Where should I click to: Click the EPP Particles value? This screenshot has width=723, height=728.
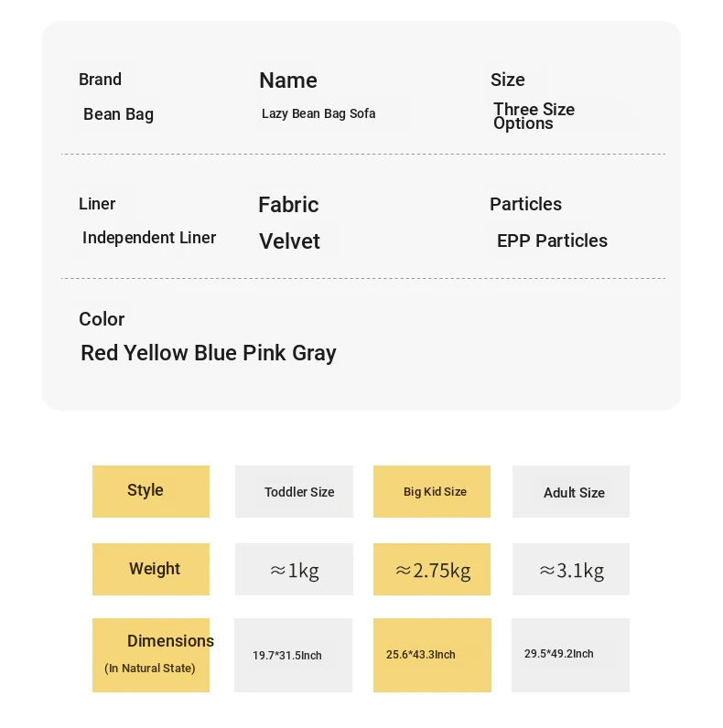click(x=552, y=241)
